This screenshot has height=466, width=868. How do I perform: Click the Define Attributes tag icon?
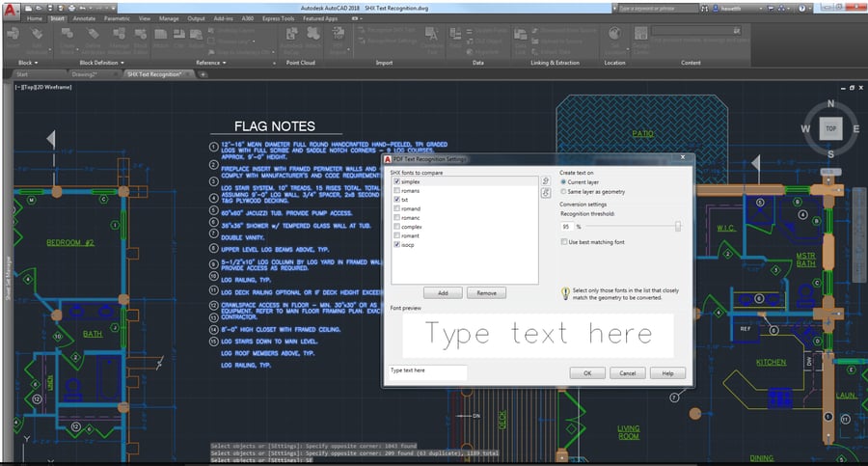pyautogui.click(x=93, y=34)
